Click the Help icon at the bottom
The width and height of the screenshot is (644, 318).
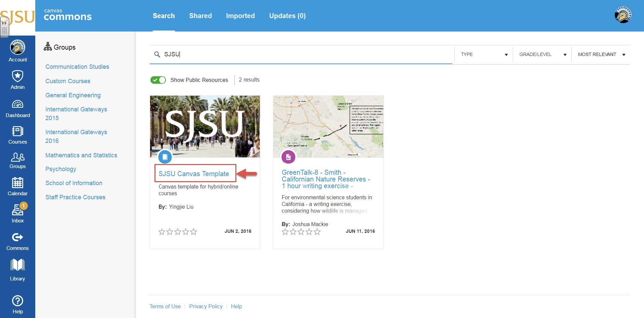coord(17,301)
